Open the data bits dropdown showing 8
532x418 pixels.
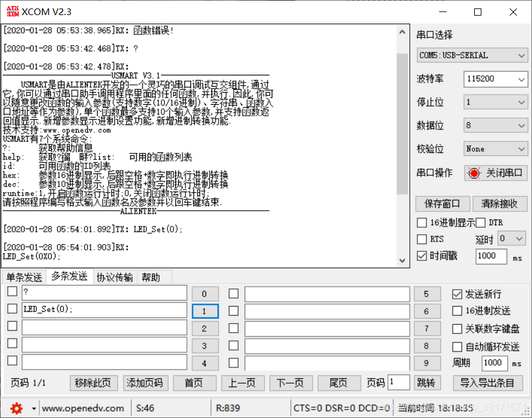click(496, 125)
